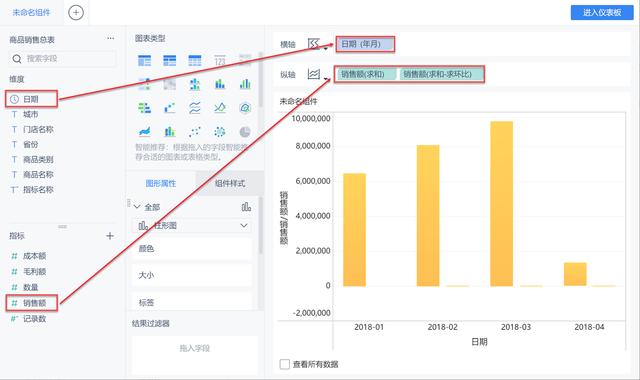This screenshot has width=640, height=380.
Task: Choose the line chart type
Action: [220, 108]
